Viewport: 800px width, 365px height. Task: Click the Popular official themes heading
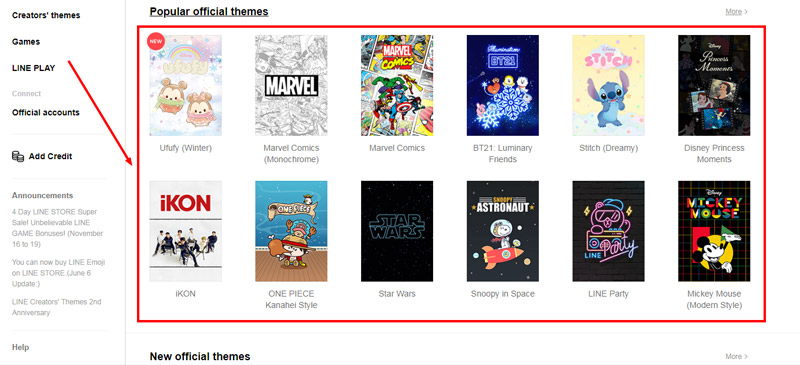[209, 11]
